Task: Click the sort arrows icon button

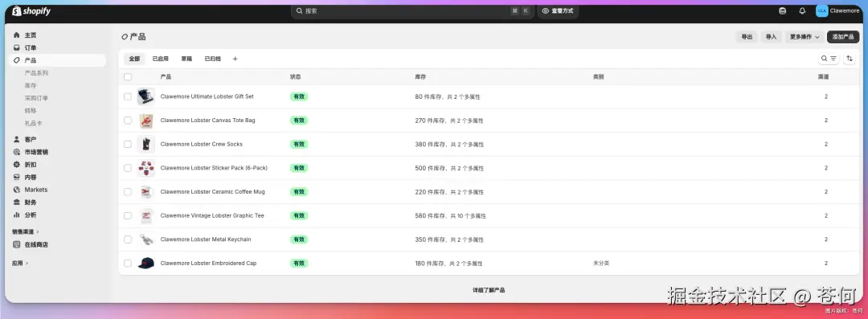Action: pos(850,59)
